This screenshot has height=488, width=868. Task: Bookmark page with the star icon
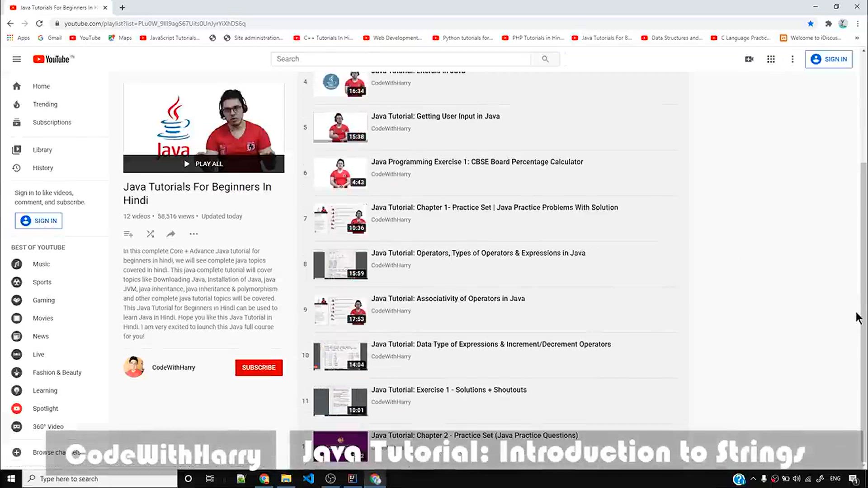pos(811,23)
